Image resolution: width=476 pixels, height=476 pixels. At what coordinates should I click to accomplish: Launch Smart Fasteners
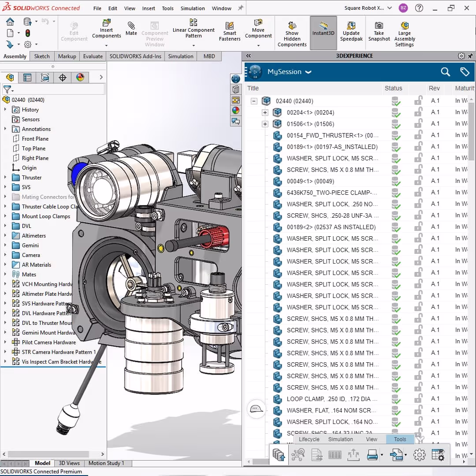click(x=230, y=31)
